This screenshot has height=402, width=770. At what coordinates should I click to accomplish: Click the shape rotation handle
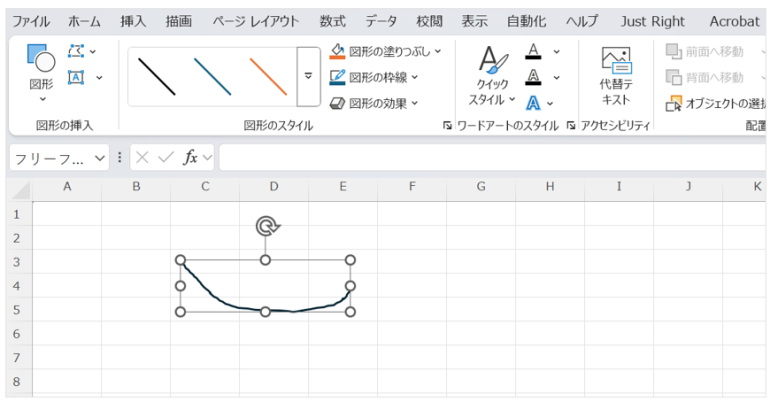click(x=267, y=226)
